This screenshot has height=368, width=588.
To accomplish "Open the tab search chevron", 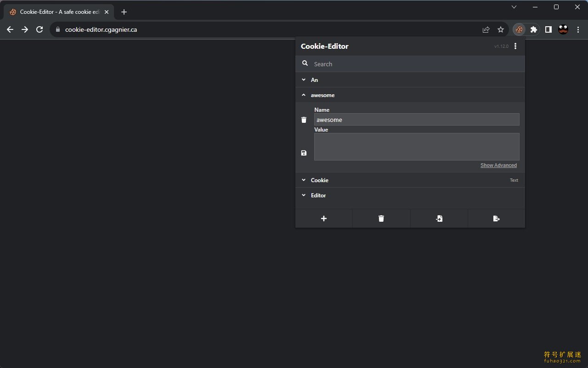I will point(514,7).
